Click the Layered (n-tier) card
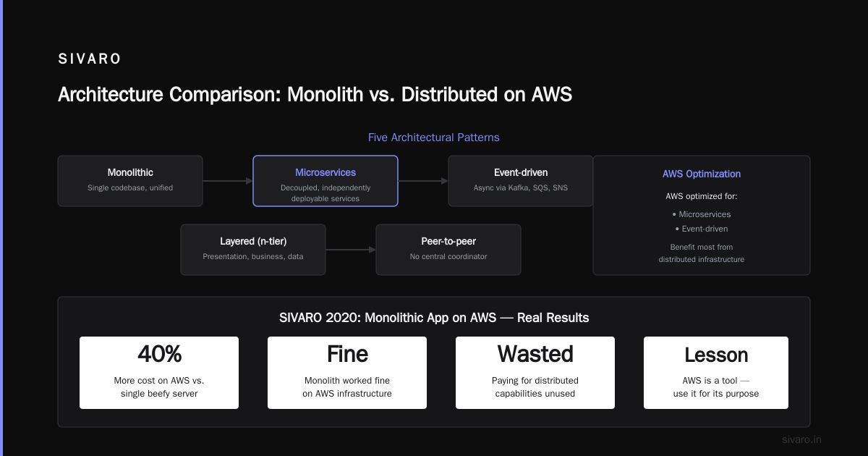868x456 pixels. [x=253, y=250]
